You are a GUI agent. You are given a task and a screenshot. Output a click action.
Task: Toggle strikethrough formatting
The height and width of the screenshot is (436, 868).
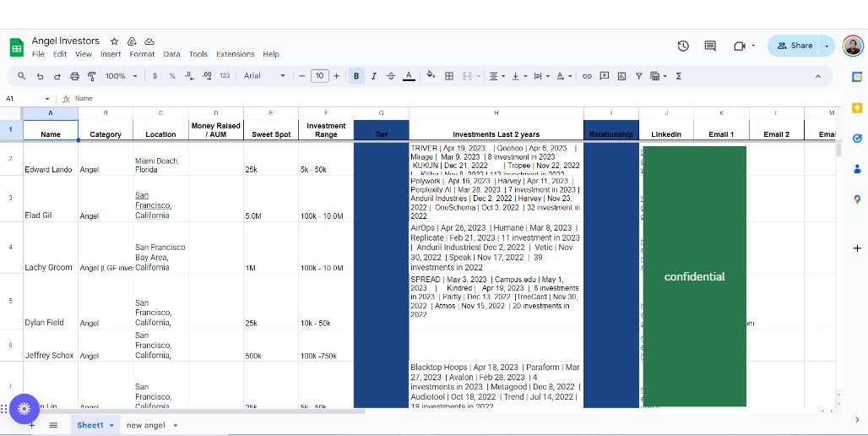[391, 76]
